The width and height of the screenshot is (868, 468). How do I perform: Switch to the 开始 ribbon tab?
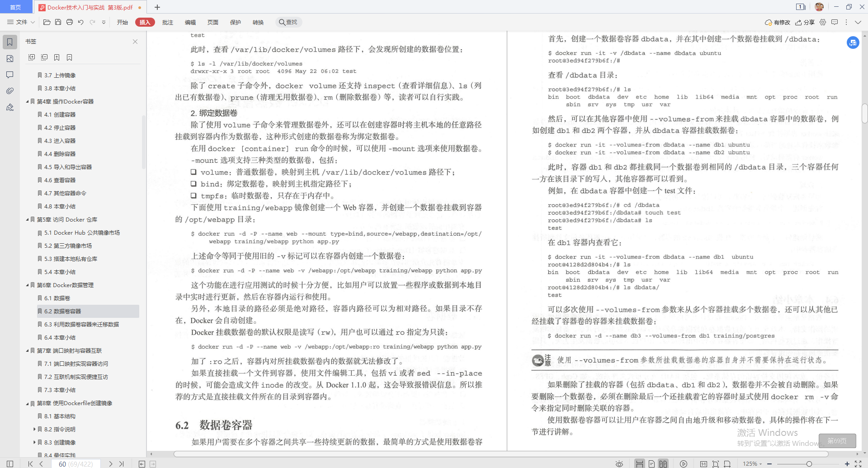tap(123, 22)
